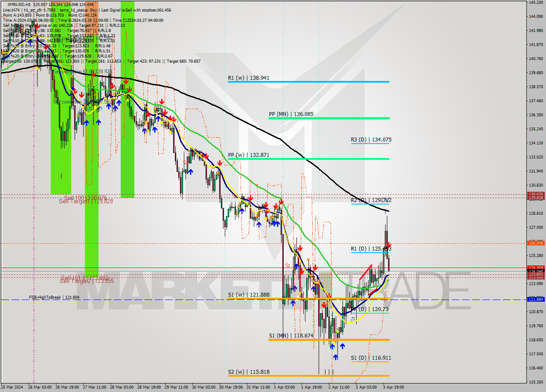Click the '28 Mar 03:00' time label
This screenshot has height=392, width=546.
[122, 388]
